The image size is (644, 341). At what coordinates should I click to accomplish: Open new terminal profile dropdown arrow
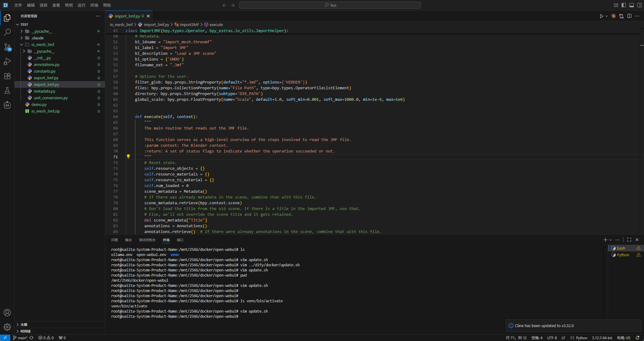(610, 240)
